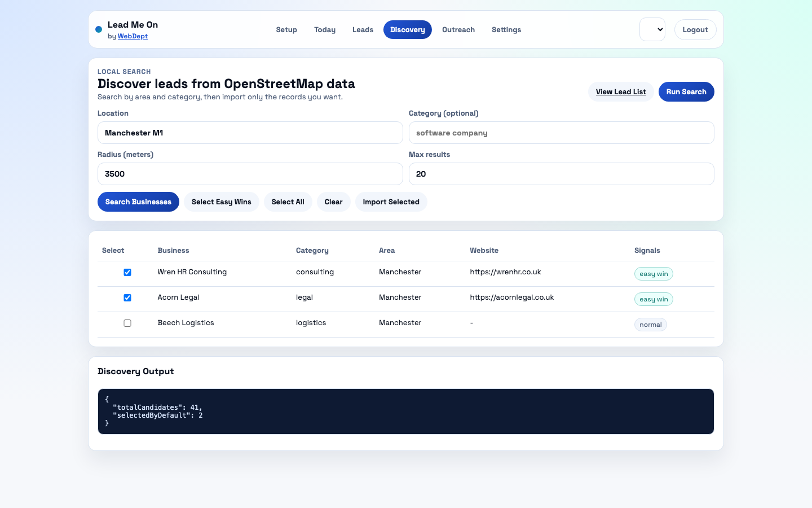Viewport: 812px width, 508px height.
Task: Open the View Lead List link
Action: click(621, 92)
